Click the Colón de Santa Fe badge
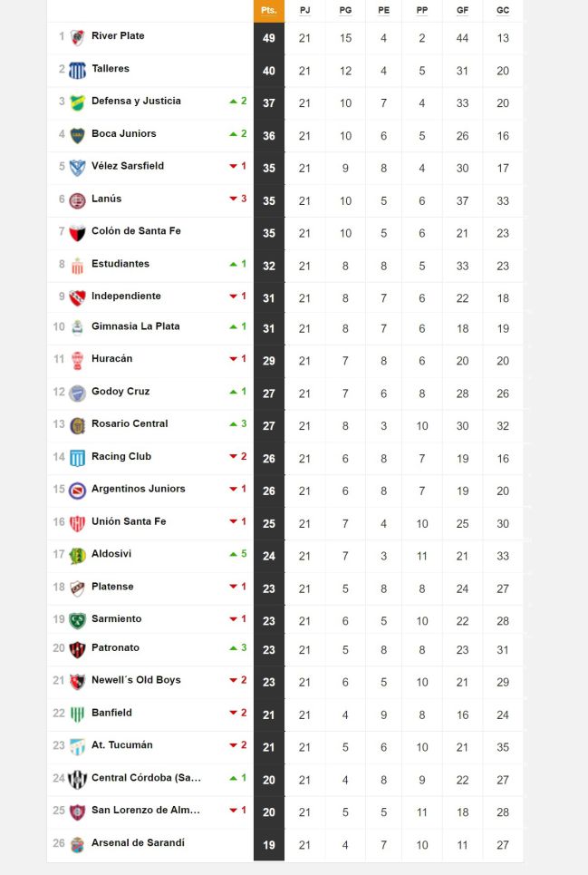The height and width of the screenshot is (875, 588). pyautogui.click(x=78, y=233)
